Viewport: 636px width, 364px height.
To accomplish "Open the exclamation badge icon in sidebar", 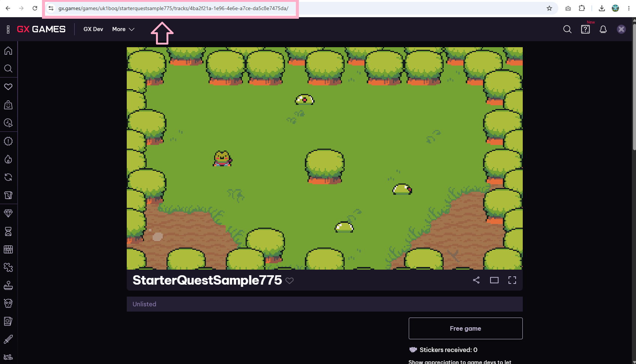I will point(8,141).
